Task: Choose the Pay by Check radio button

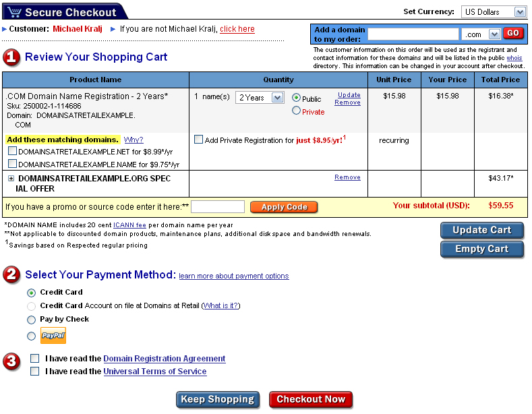Action: 31,320
